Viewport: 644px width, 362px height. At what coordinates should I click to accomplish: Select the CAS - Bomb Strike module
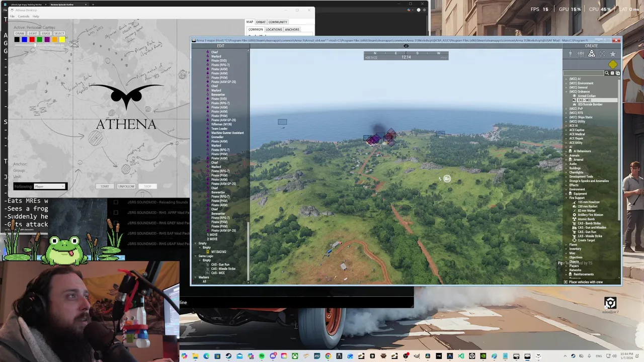pyautogui.click(x=589, y=223)
